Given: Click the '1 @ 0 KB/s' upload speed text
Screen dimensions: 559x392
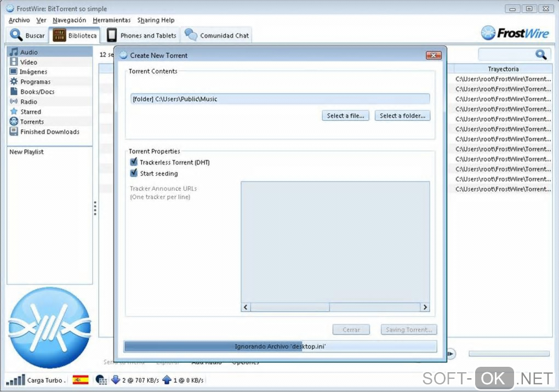Looking at the screenshot, I should pos(188,380).
